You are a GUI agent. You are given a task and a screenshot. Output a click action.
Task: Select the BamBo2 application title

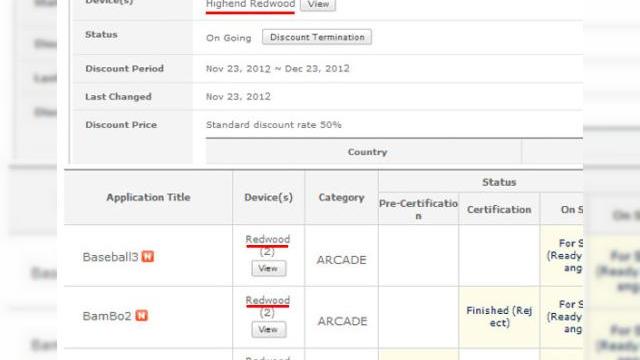point(107,316)
